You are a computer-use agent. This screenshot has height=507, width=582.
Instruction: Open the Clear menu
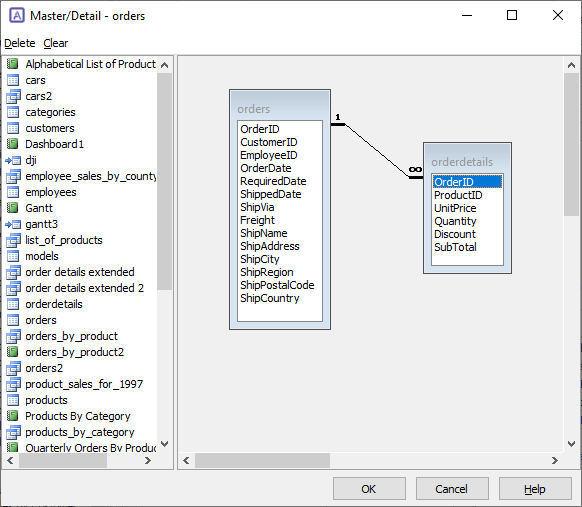click(x=56, y=43)
